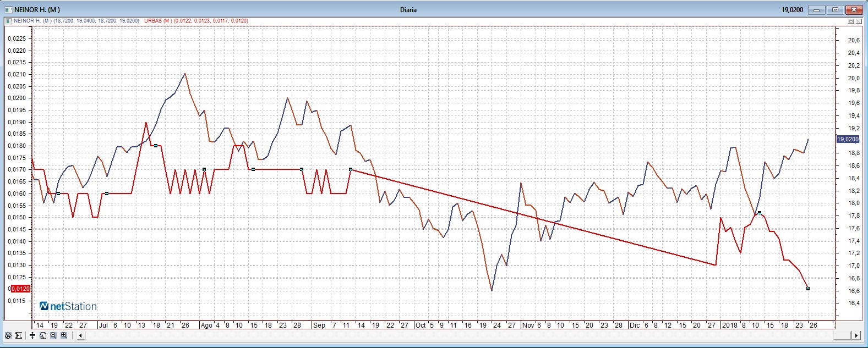Screen dimensions: 868x348
Task: Click the blue 19,0200 price tag on right axis
Action: [x=848, y=139]
